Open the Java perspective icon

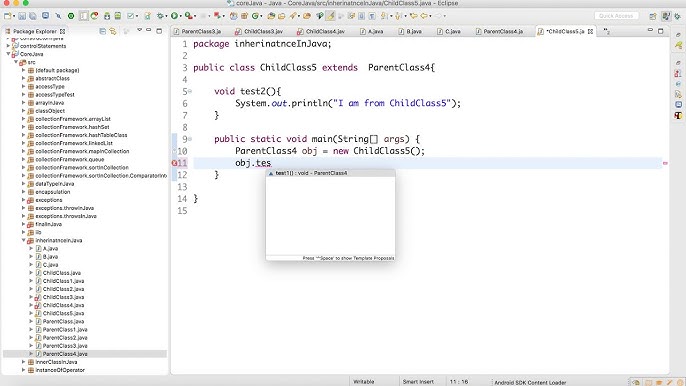666,16
